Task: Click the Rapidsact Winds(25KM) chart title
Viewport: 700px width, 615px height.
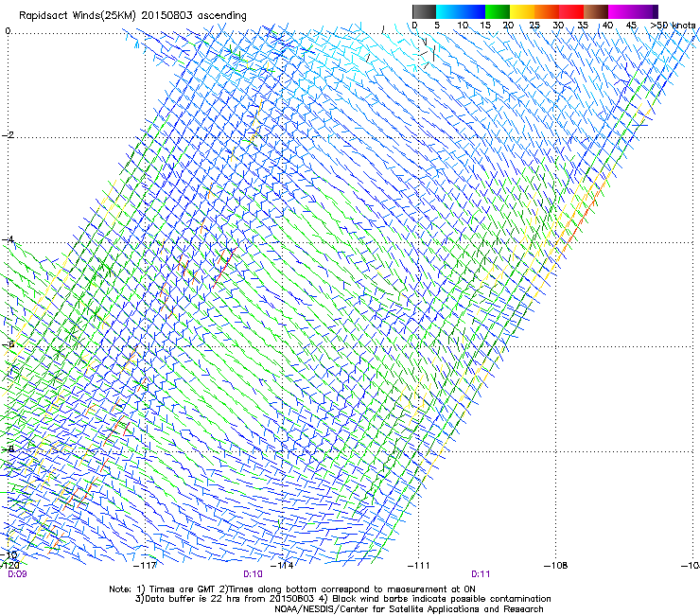Action: 132,16
